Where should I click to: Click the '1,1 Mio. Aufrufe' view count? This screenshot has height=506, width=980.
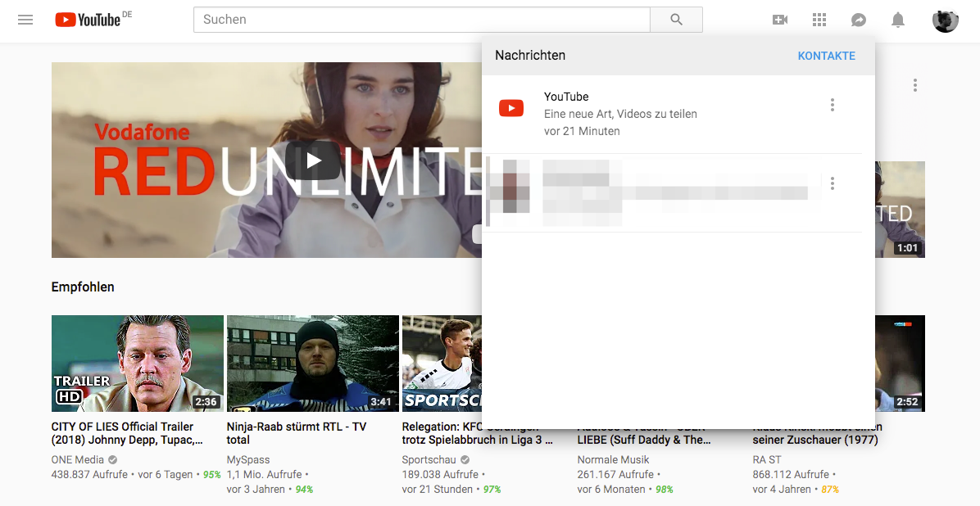point(265,475)
